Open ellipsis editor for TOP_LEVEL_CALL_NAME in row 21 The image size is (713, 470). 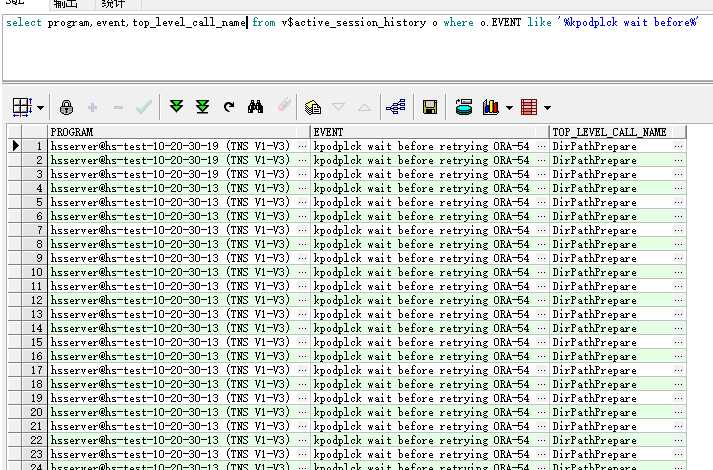point(678,426)
